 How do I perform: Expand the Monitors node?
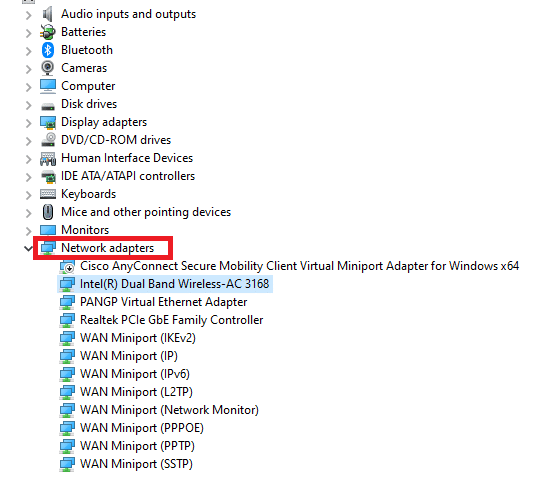click(x=29, y=231)
